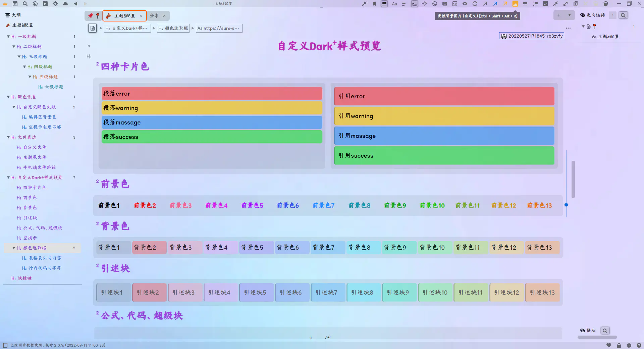Switch to the 主题&配置 tab
This screenshot has width=644, height=349.
pos(124,16)
